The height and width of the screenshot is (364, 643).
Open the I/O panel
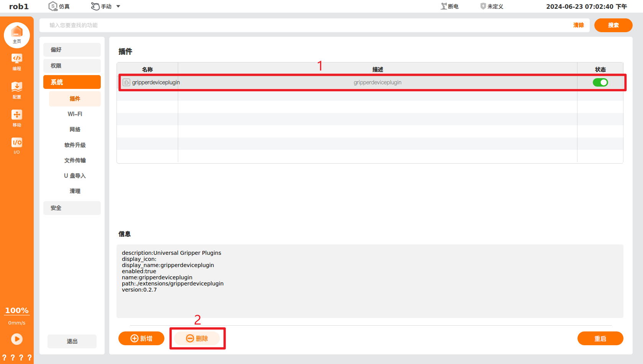(x=17, y=145)
